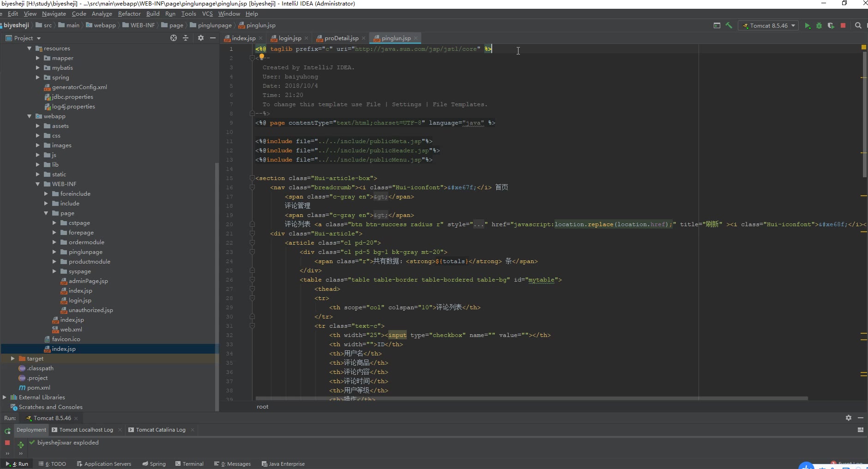Open the Refactor menu

point(129,14)
